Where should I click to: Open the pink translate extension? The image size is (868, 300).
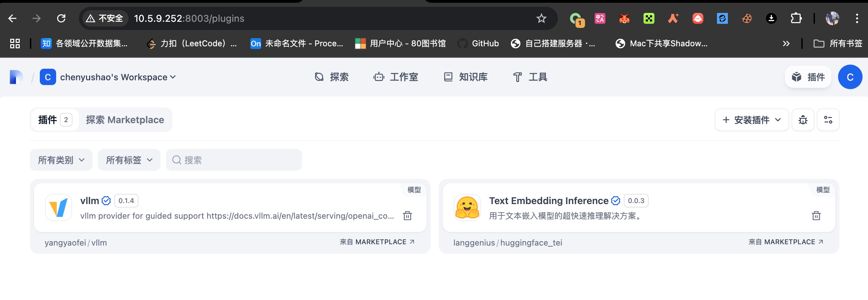600,18
